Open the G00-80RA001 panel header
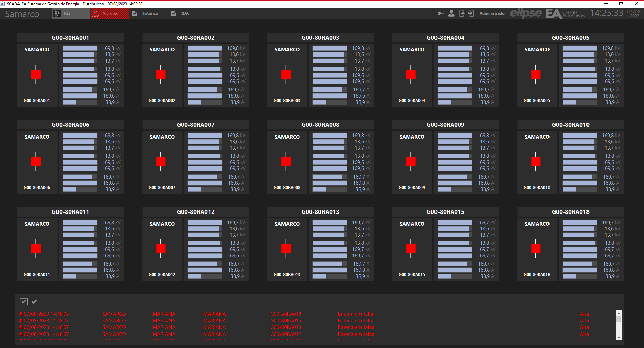Viewport: 644px width, 348px height. (x=71, y=38)
